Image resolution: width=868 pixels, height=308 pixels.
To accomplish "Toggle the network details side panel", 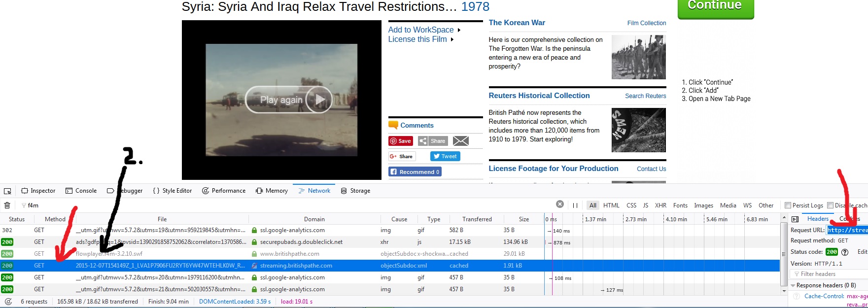I will tap(795, 219).
